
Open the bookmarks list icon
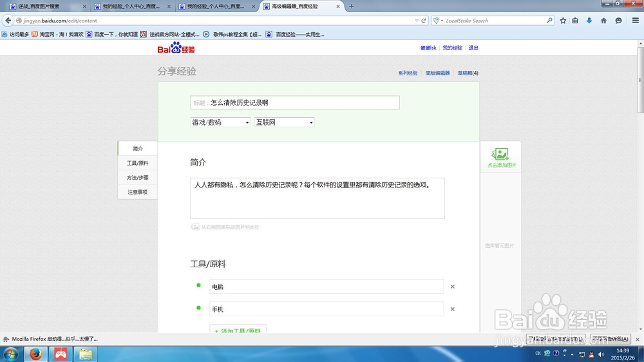point(575,21)
